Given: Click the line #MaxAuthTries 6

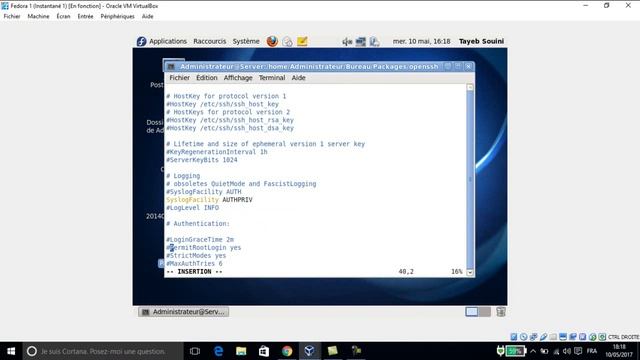Looking at the screenshot, I should point(194,264).
